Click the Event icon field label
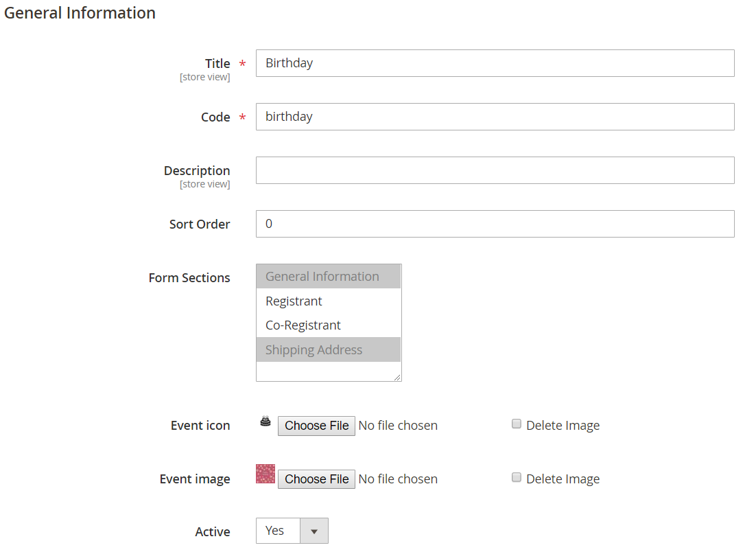The image size is (756, 552). coord(200,426)
